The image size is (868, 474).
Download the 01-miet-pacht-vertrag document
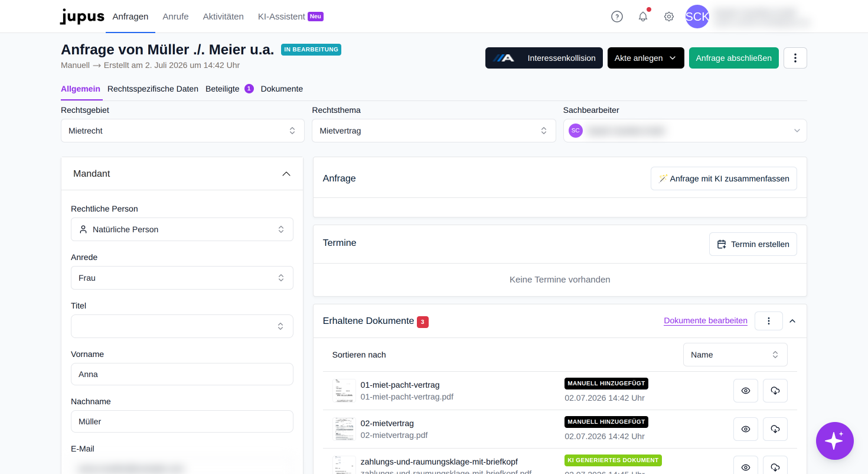[x=775, y=391]
